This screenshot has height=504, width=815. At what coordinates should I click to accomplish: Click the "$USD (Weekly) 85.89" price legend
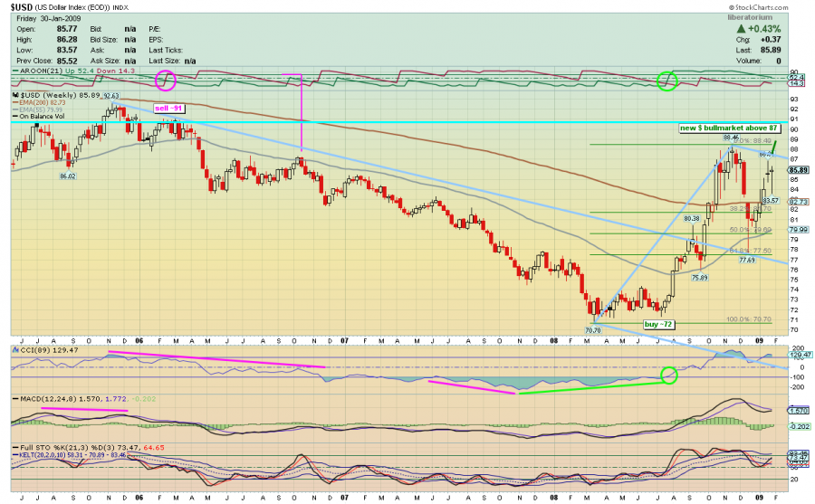coord(60,96)
